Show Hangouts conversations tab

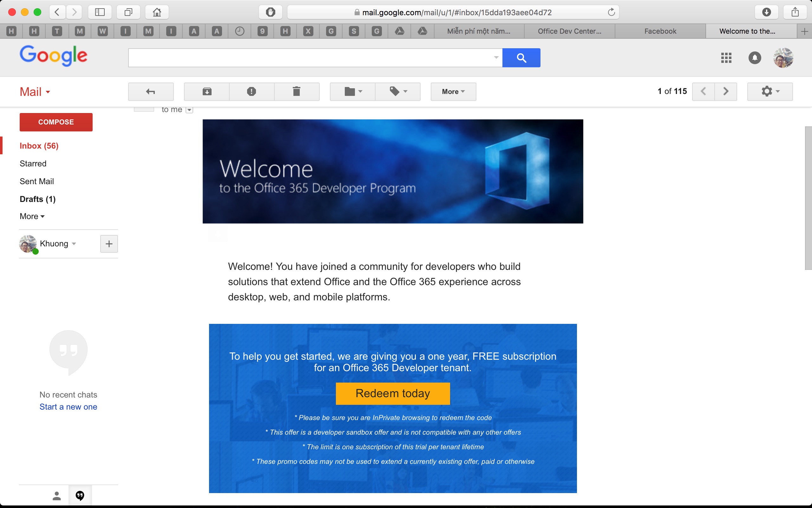click(80, 496)
